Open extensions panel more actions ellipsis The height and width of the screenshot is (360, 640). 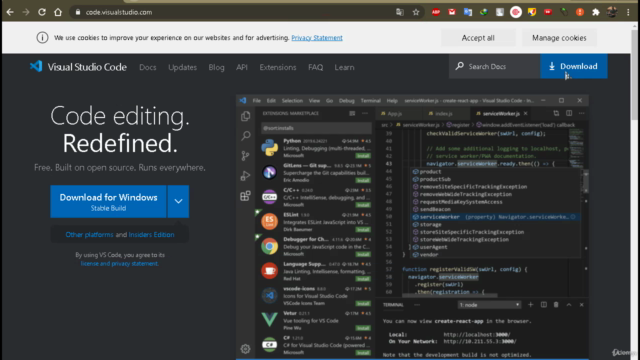tap(365, 113)
